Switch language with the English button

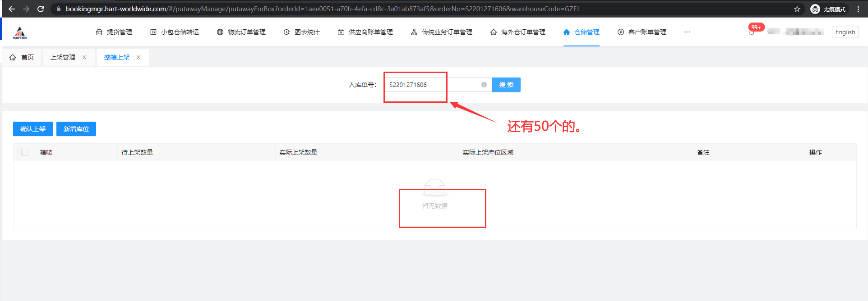pyautogui.click(x=845, y=32)
